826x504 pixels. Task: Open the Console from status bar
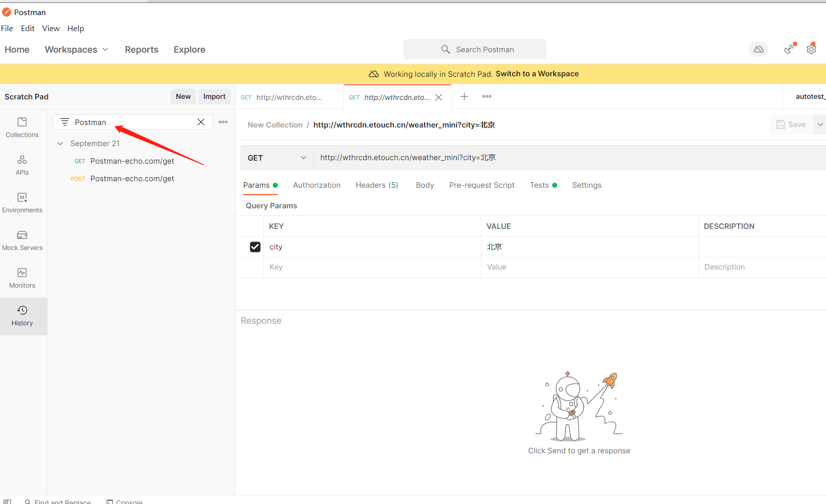125,501
